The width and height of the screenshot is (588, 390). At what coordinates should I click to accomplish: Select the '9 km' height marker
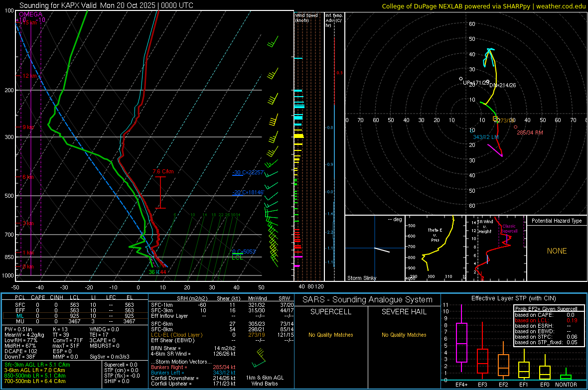[x=28, y=127]
